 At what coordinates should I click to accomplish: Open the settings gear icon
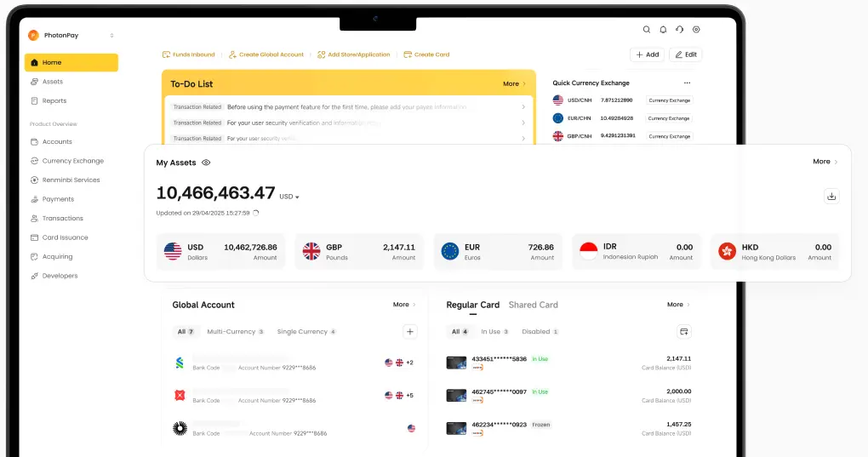coord(696,29)
